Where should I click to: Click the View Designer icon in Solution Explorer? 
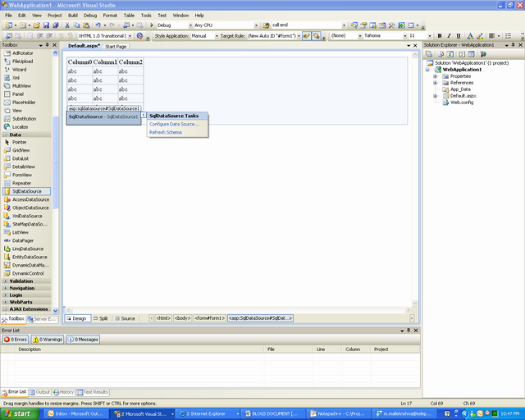472,54
